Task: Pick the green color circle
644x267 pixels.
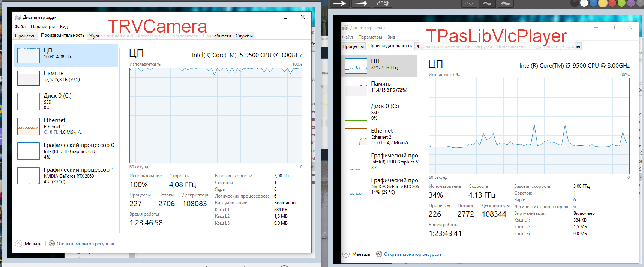Action: 621,3
